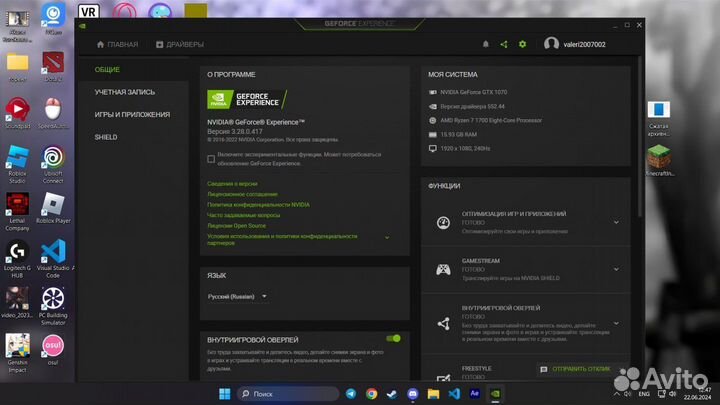Switch to the Драйверы tab
The height and width of the screenshot is (405, 720).
click(x=180, y=45)
